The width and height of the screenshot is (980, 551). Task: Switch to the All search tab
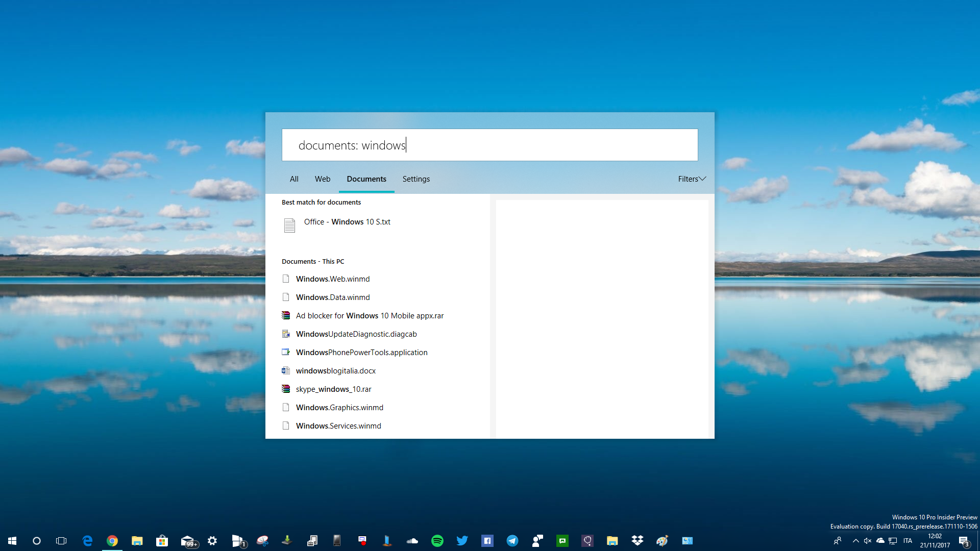pos(294,179)
